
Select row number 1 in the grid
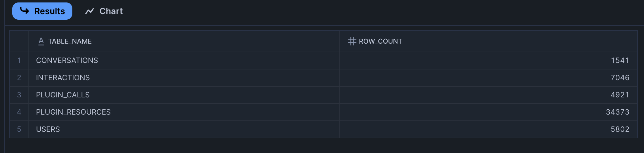tap(19, 61)
